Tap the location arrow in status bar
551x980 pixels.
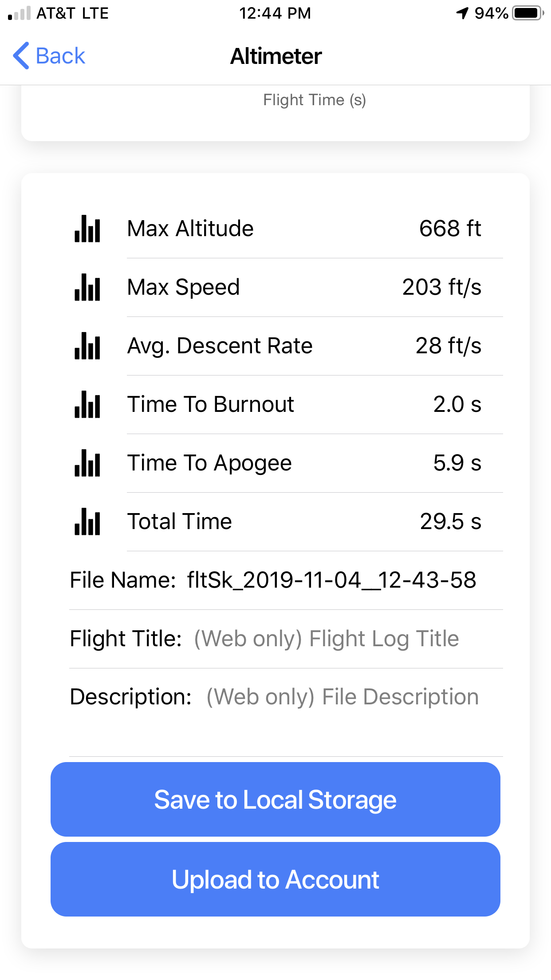tap(462, 13)
